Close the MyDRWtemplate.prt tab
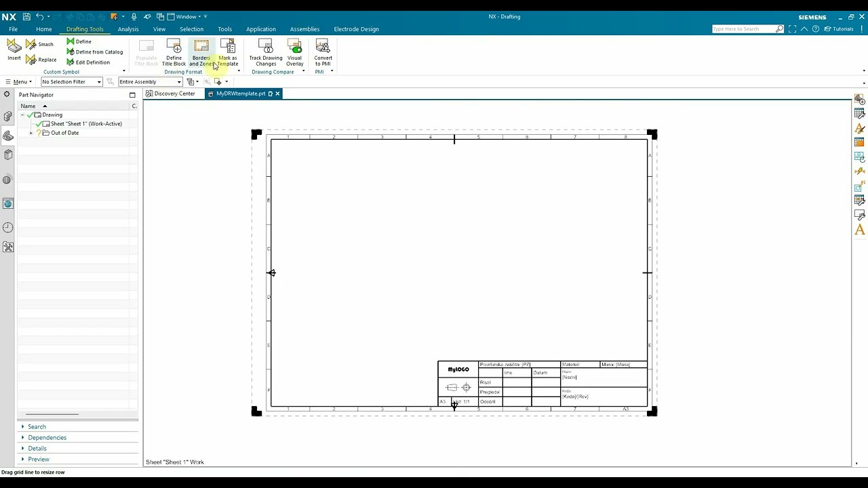 pos(277,94)
